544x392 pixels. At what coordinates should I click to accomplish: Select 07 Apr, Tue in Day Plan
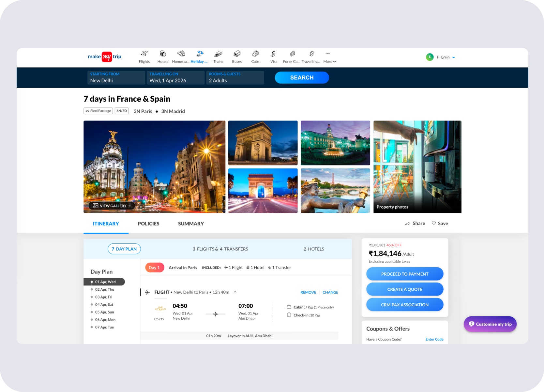click(104, 327)
